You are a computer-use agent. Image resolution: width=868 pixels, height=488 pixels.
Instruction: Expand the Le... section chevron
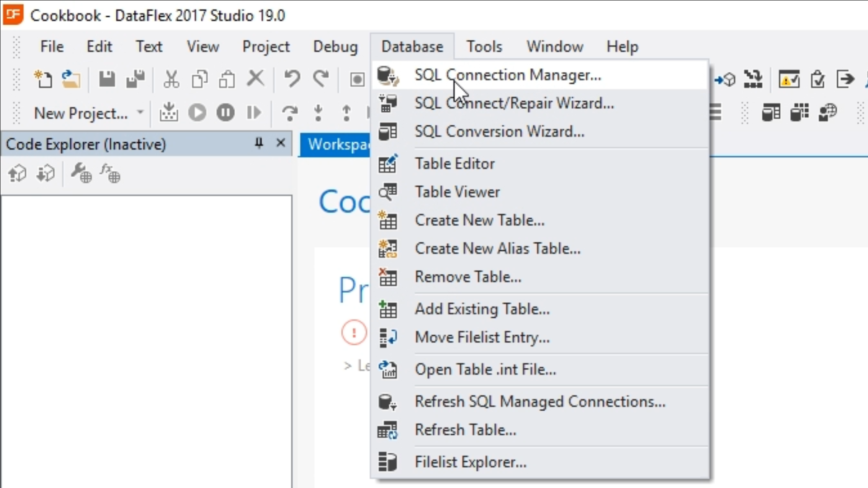[x=347, y=366]
